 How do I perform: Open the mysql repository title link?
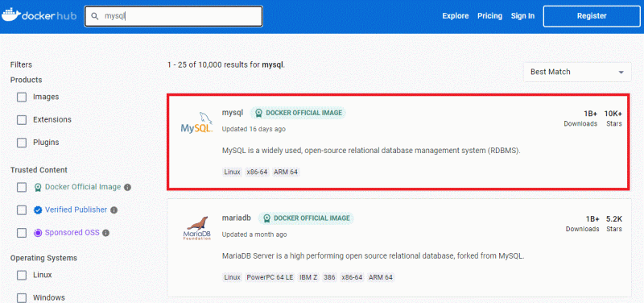[233, 113]
